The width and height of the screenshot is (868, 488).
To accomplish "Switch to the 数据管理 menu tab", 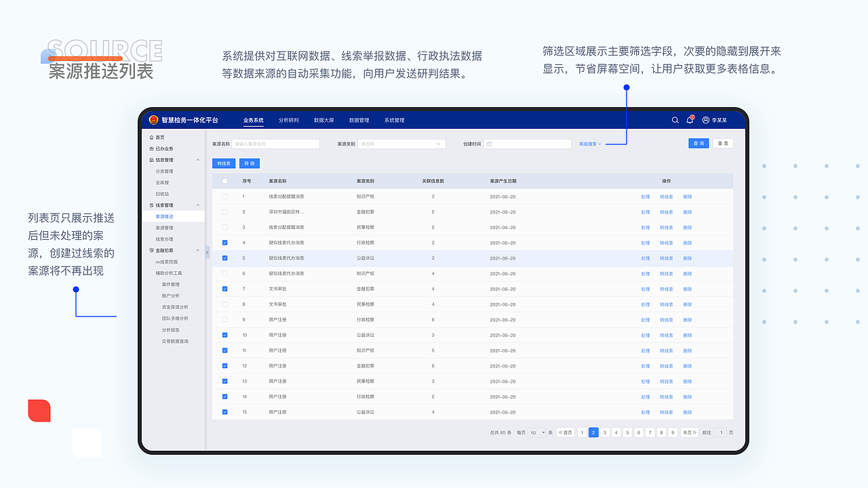I will pyautogui.click(x=359, y=119).
